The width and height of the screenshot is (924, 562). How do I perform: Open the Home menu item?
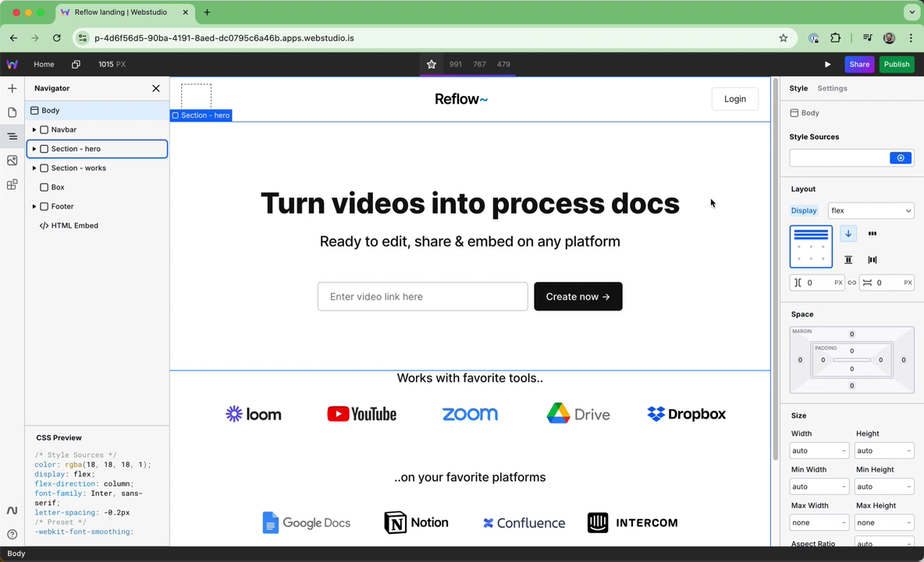pos(44,64)
